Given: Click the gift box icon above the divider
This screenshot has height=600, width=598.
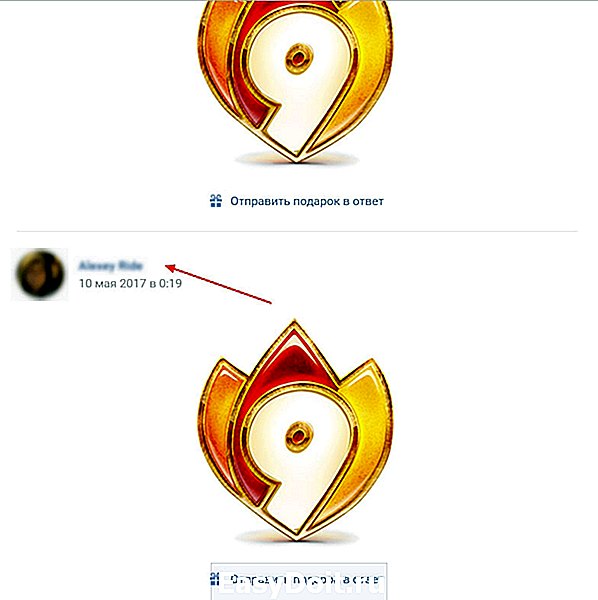Looking at the screenshot, I should coord(216,201).
